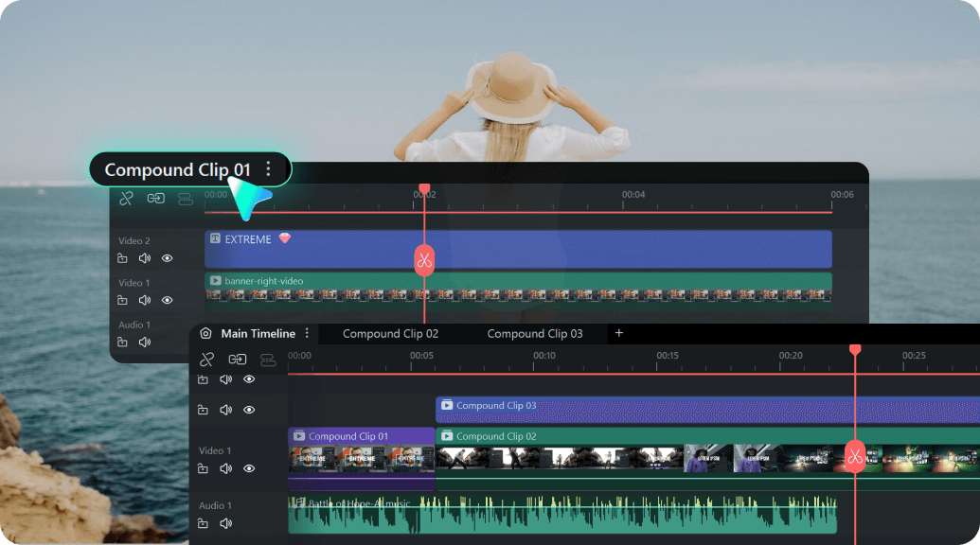Screen dimensions: 980x545
Task: Lock the Audio 1 track in the main timeline
Action: click(x=203, y=522)
